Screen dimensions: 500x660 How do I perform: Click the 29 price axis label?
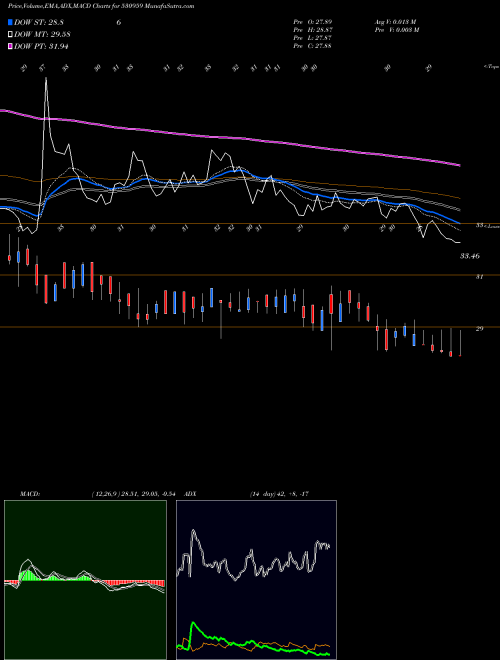(x=479, y=329)
